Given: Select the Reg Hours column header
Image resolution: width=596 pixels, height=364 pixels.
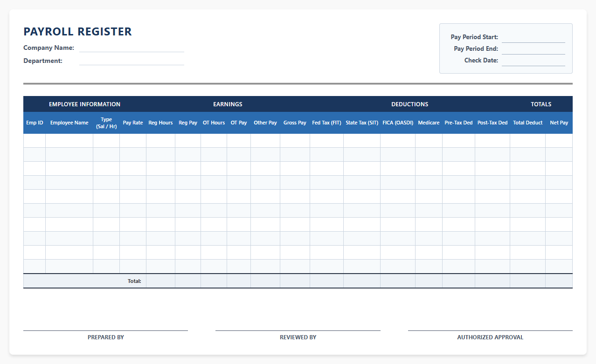Looking at the screenshot, I should click(160, 123).
